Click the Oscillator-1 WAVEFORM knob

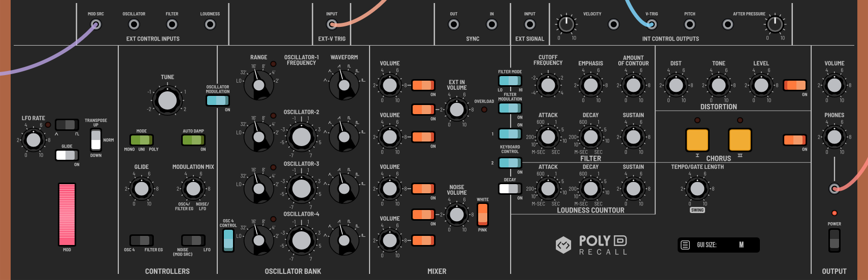click(x=344, y=85)
